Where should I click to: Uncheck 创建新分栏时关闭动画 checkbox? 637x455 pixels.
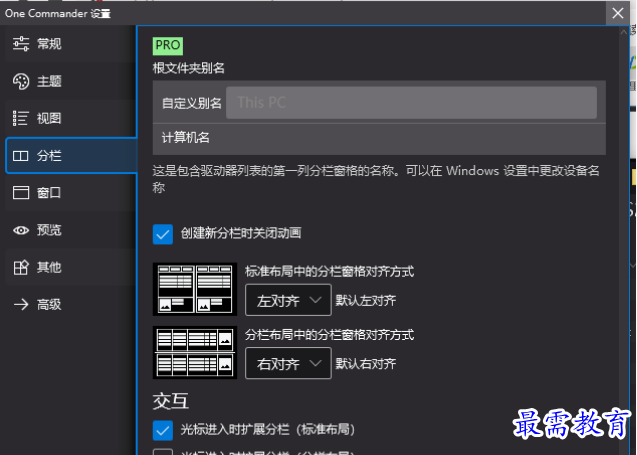(x=162, y=234)
